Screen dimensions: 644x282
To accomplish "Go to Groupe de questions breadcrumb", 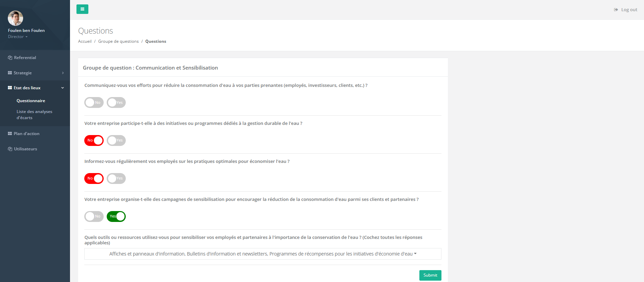I will pos(118,41).
